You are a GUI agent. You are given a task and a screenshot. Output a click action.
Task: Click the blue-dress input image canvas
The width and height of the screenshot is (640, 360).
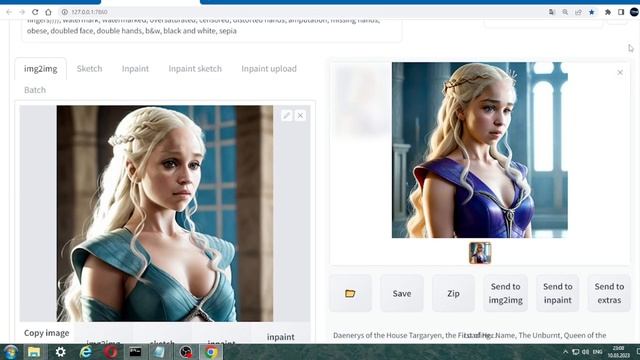point(165,213)
